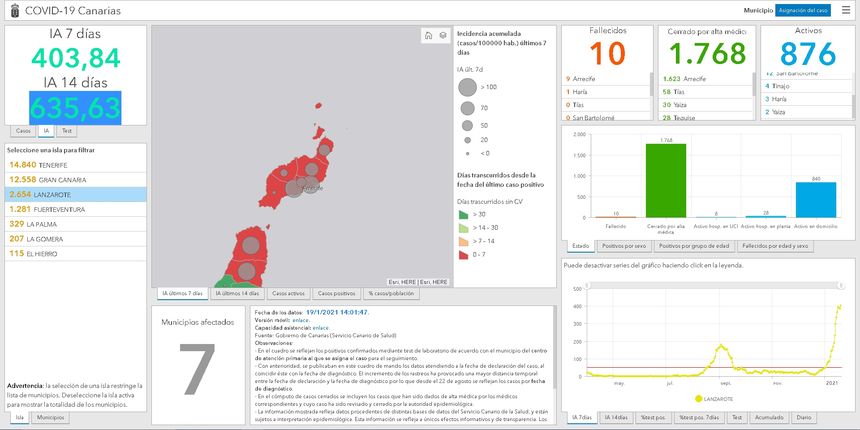
Task: Open the map layers list icon
Action: click(442, 35)
